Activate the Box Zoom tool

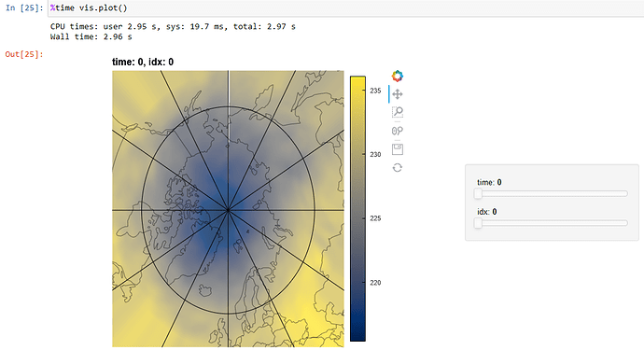pos(398,112)
